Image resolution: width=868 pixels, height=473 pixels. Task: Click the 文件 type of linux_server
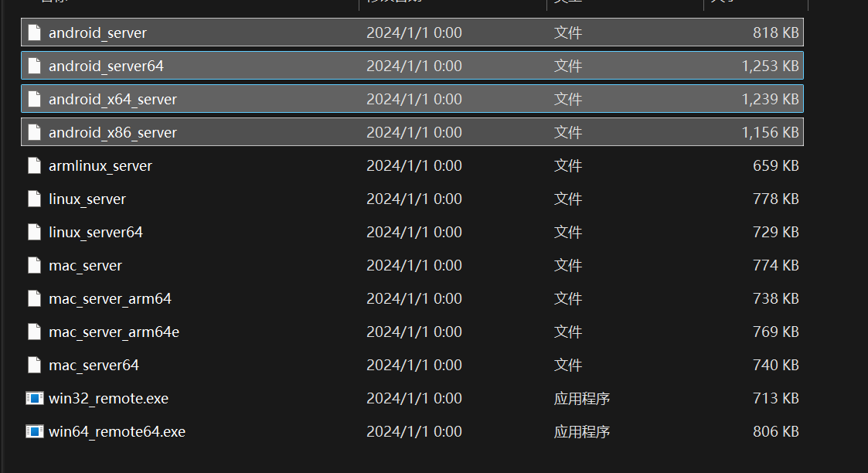pyautogui.click(x=568, y=199)
